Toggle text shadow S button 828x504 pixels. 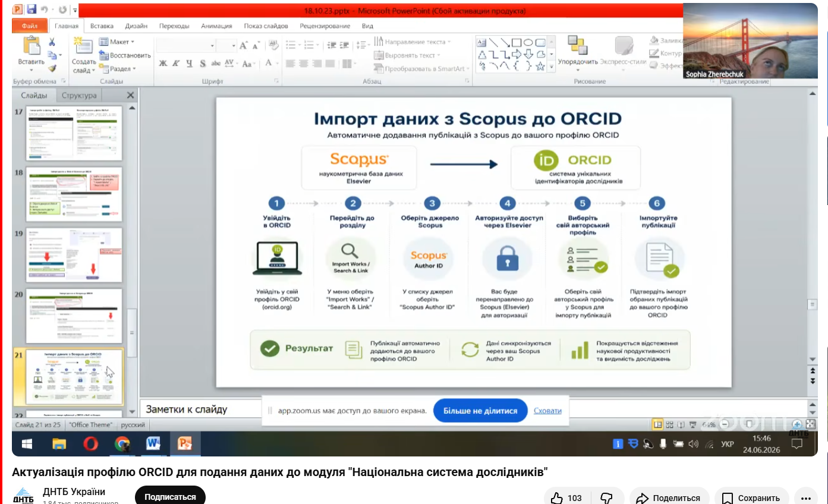tap(203, 63)
